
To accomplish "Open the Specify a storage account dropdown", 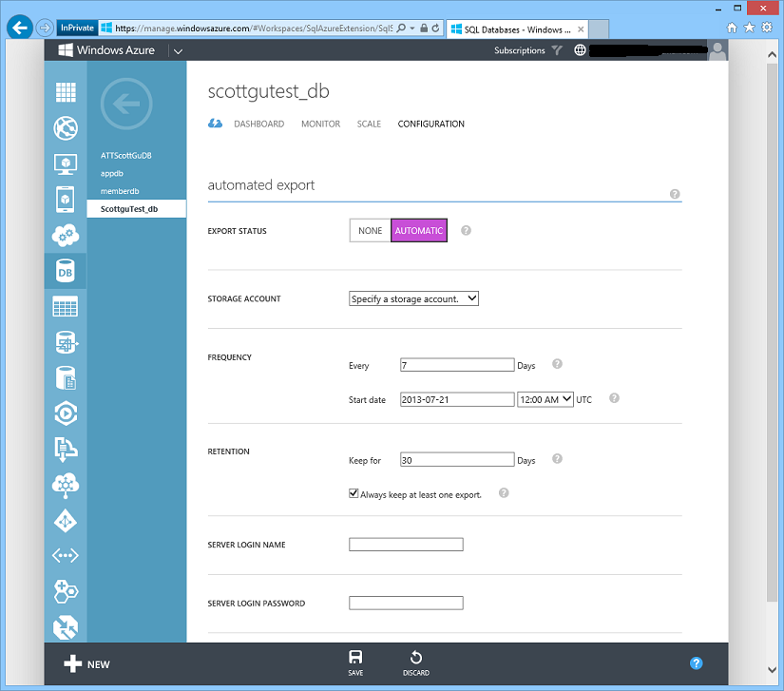I will [413, 298].
